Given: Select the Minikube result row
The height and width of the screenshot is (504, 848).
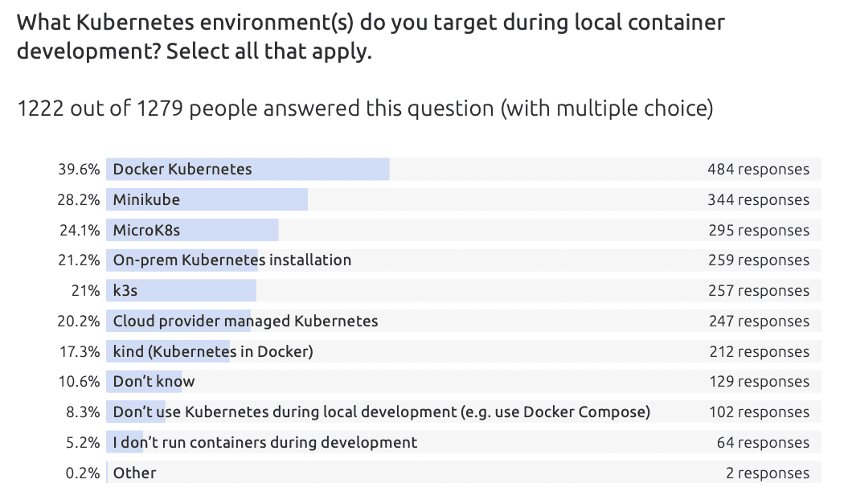Looking at the screenshot, I should (464, 199).
